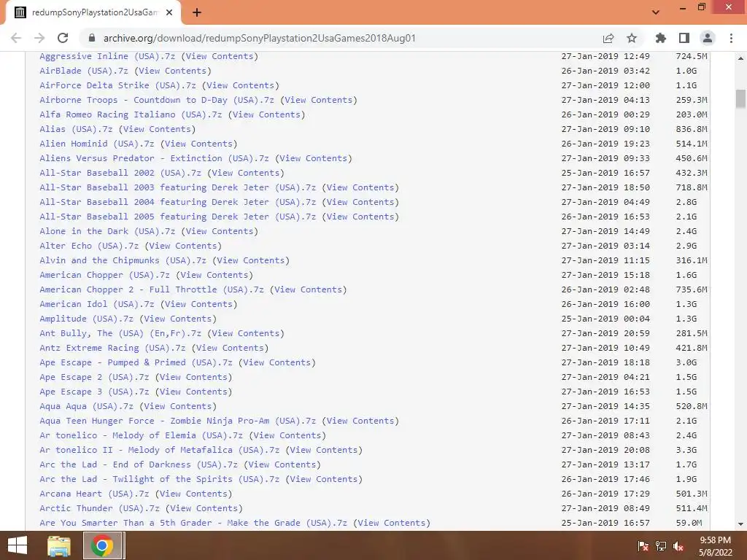Download All-Star Baseball 2004 featuring Derek Jeter
Viewport: 747px width, 560px height.
click(x=178, y=202)
